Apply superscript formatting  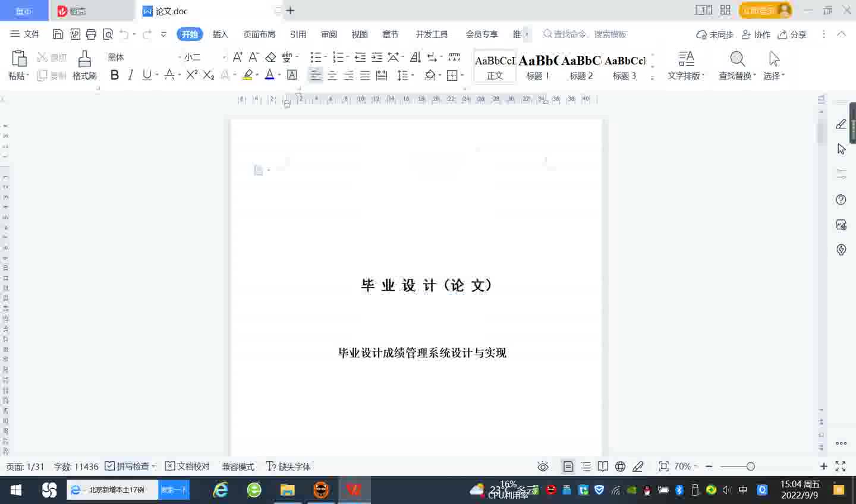191,75
